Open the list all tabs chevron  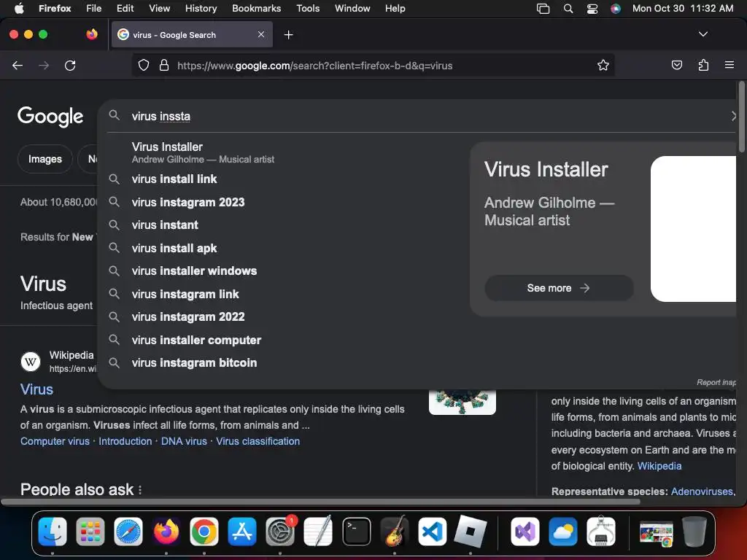pyautogui.click(x=703, y=34)
